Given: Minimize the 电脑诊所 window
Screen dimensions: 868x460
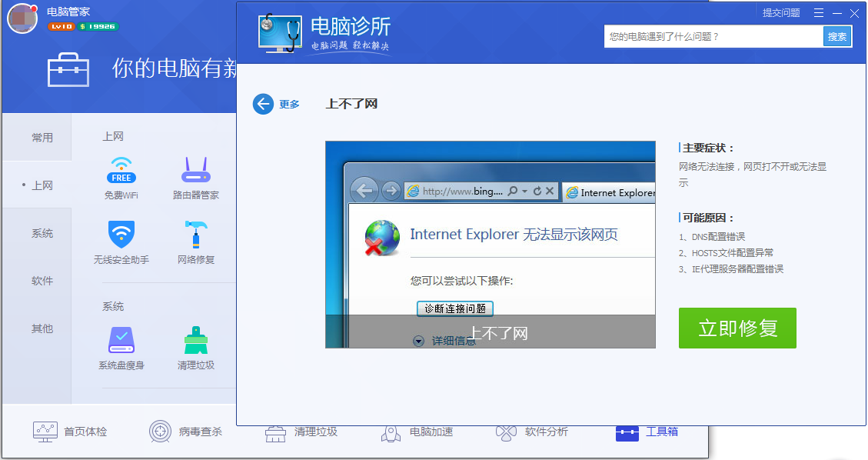Looking at the screenshot, I should point(837,13).
